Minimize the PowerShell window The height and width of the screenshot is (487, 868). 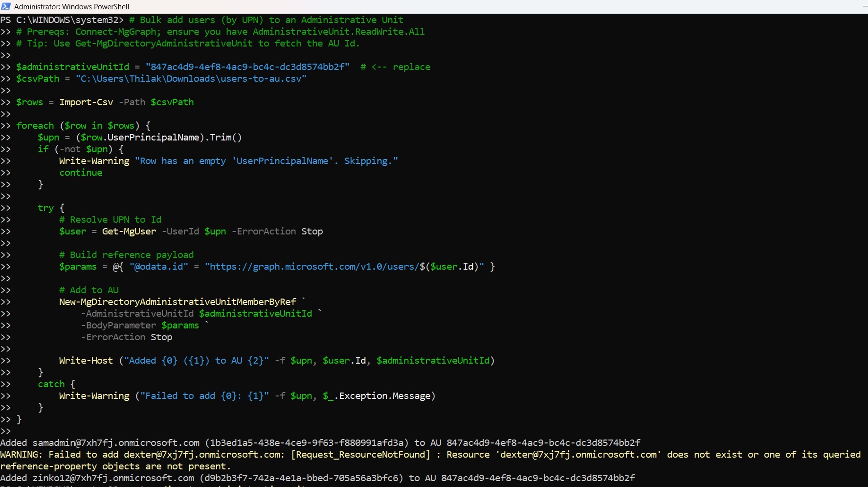865,6
